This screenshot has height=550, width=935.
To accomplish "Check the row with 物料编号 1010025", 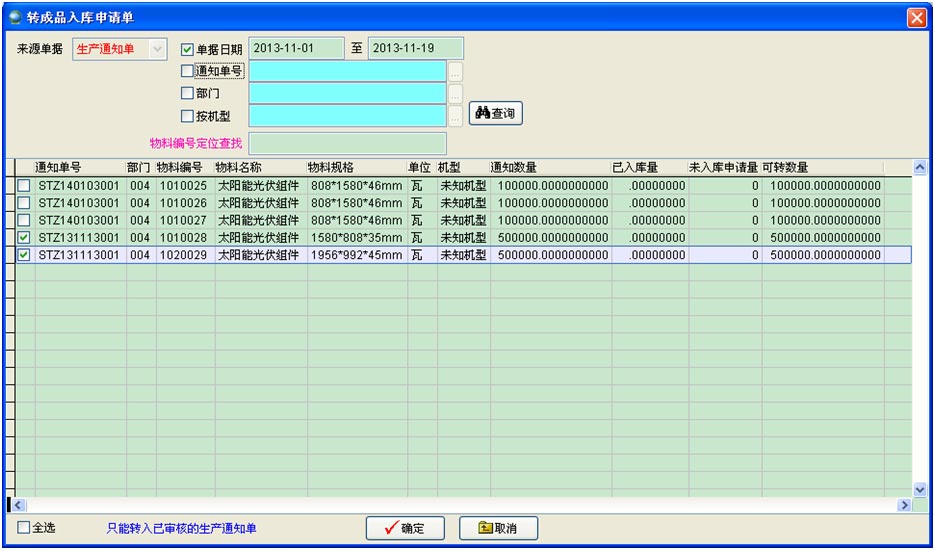I will [24, 186].
